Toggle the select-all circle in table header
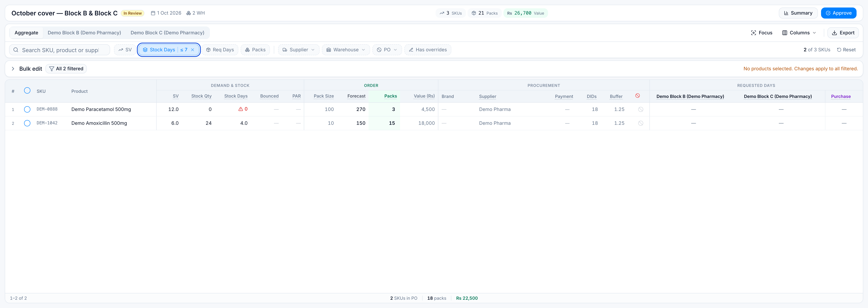 point(27,90)
